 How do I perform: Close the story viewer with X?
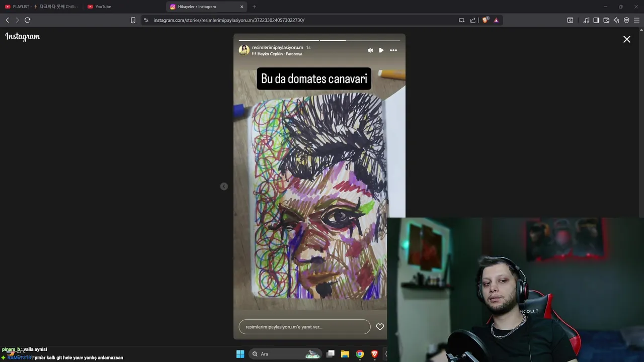point(627,39)
